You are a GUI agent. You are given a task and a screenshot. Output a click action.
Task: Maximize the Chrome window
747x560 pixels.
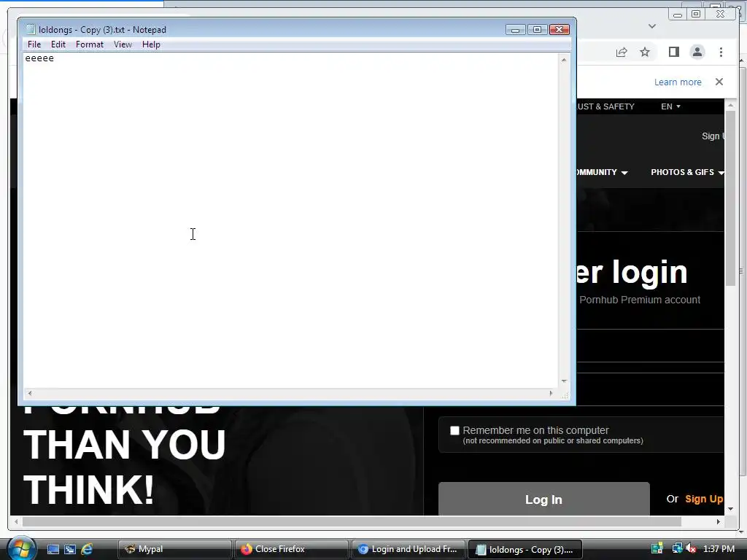(x=695, y=15)
